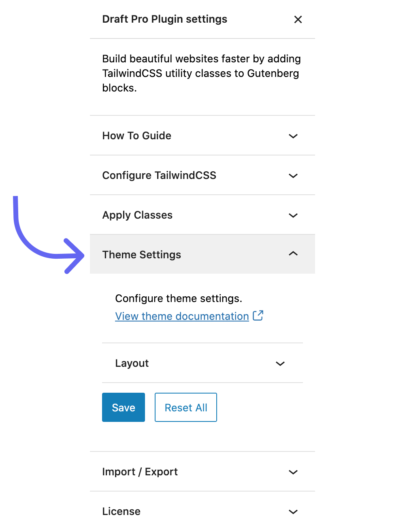405x532 pixels.
Task: Expand the How To Guide section
Action: click(137, 136)
